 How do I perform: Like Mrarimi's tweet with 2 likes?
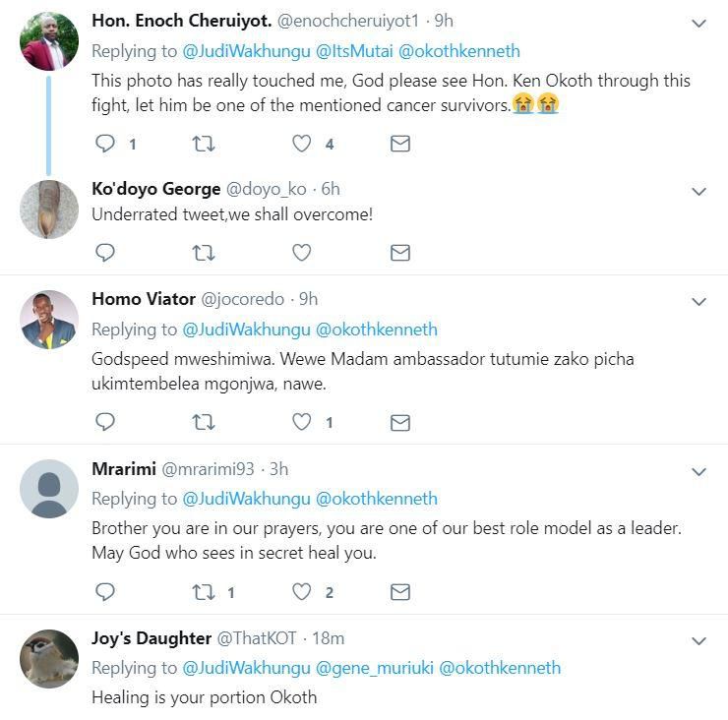tap(302, 591)
